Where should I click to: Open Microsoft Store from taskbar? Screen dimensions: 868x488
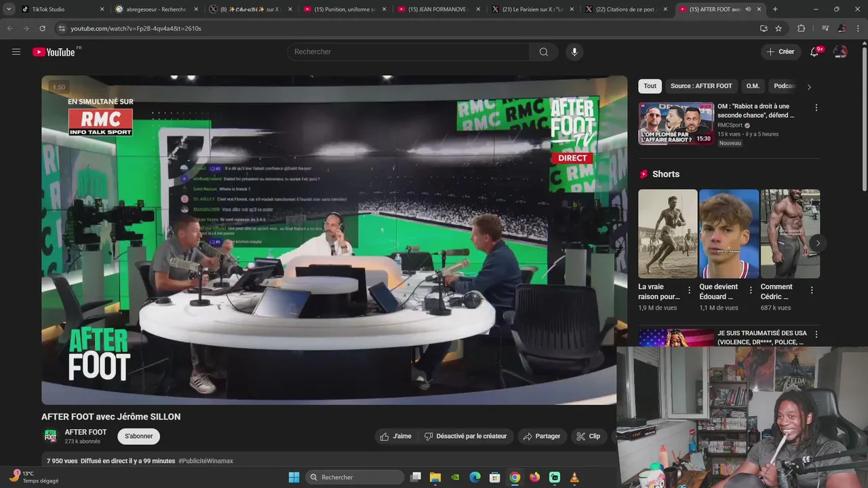point(495,477)
